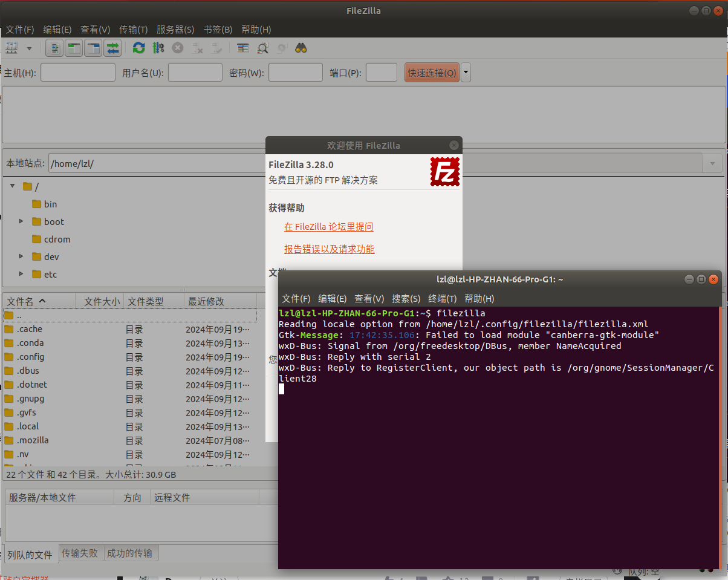Open the Site Manager
Screen dimensions: 728x580
(11, 48)
